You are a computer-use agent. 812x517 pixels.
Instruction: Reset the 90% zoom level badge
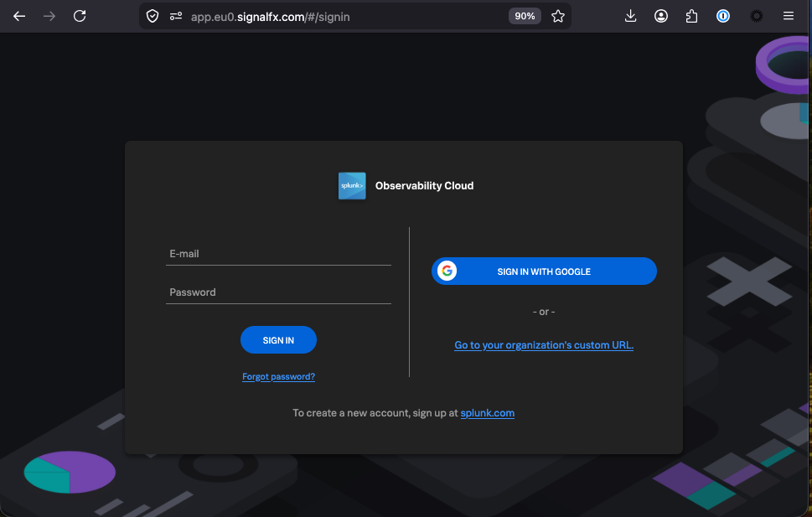tap(525, 16)
